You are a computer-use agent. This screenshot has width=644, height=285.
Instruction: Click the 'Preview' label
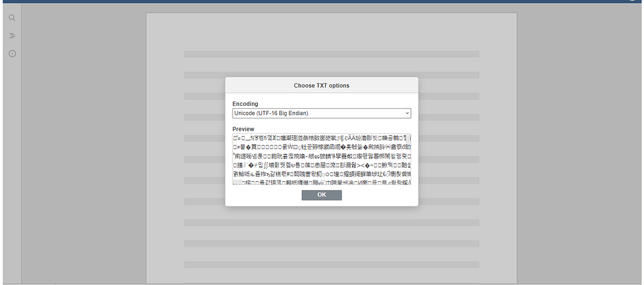point(243,129)
